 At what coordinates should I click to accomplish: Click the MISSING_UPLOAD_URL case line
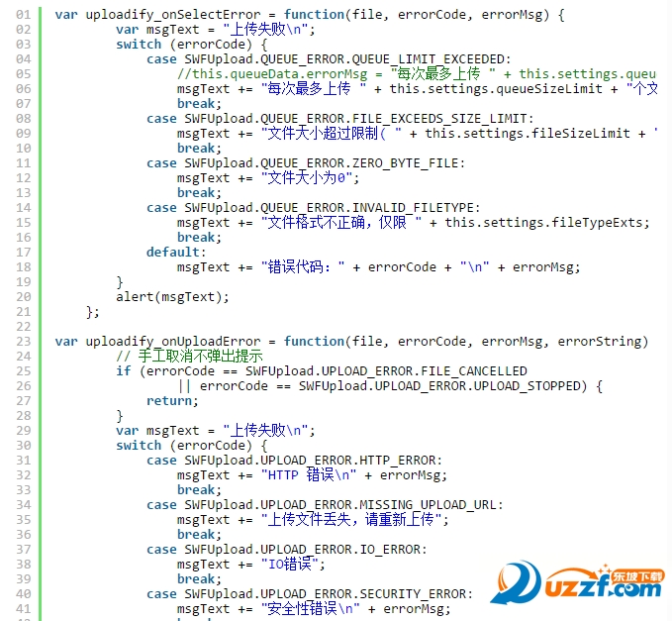click(325, 505)
